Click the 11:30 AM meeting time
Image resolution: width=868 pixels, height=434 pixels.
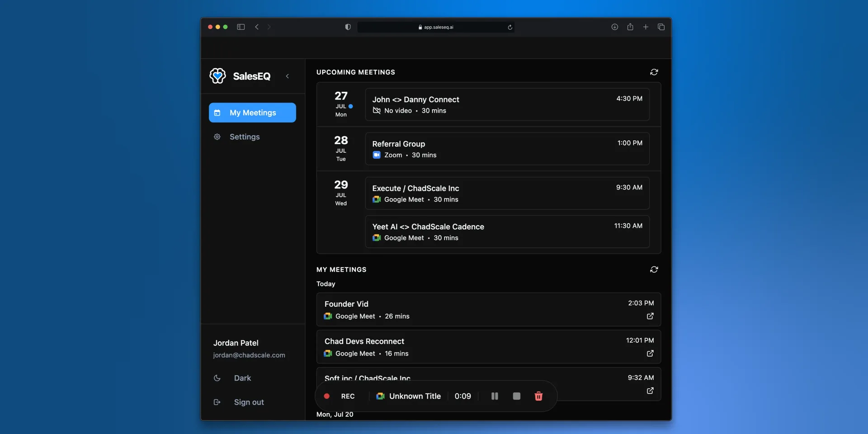point(628,226)
